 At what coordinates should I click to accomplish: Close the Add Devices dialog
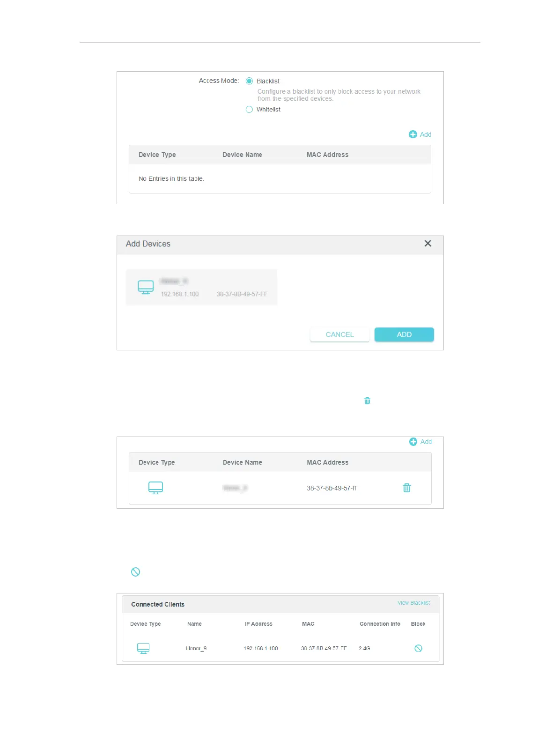pyautogui.click(x=427, y=244)
